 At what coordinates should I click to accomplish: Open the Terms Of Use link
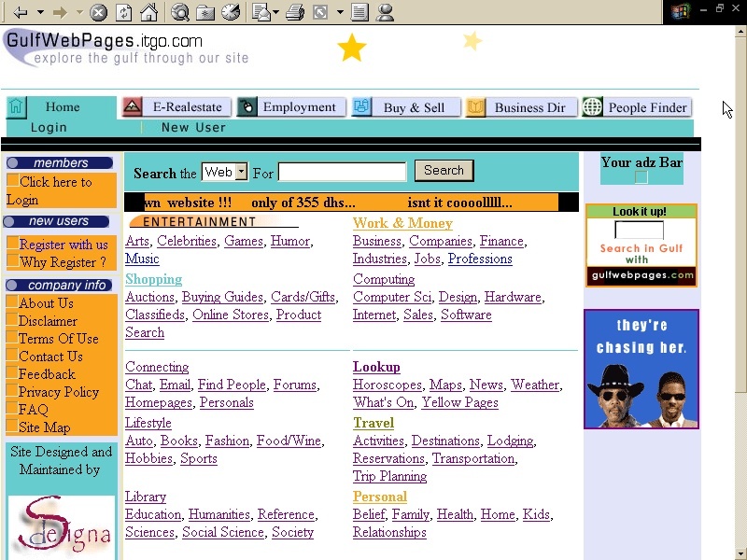[59, 339]
